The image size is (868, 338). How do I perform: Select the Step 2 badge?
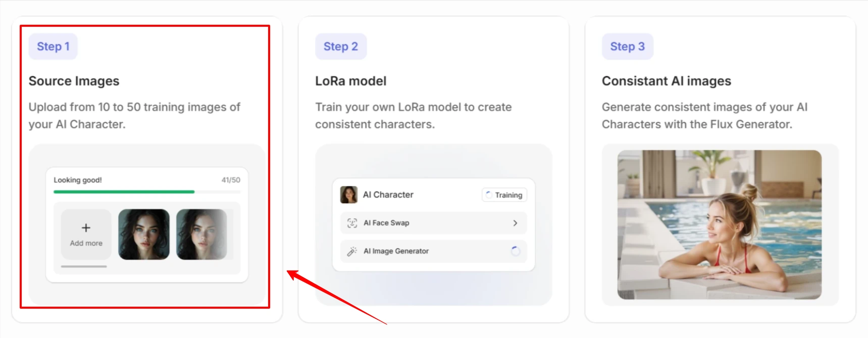click(341, 46)
